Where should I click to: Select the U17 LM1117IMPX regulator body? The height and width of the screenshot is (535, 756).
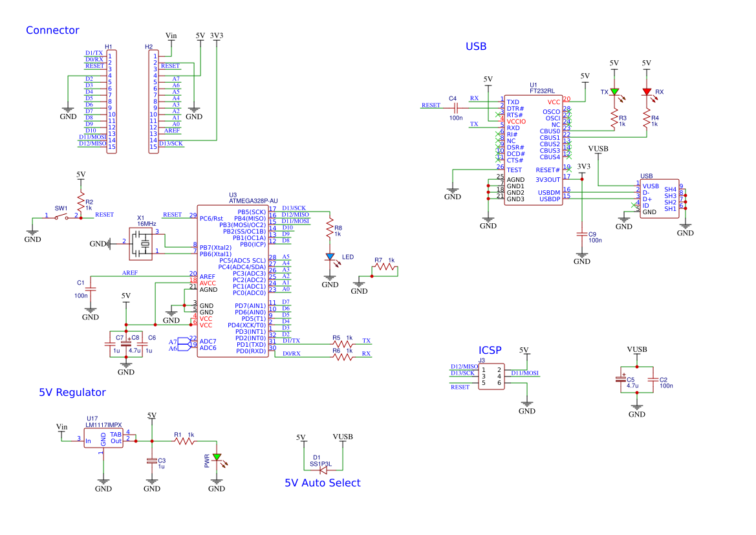103,438
